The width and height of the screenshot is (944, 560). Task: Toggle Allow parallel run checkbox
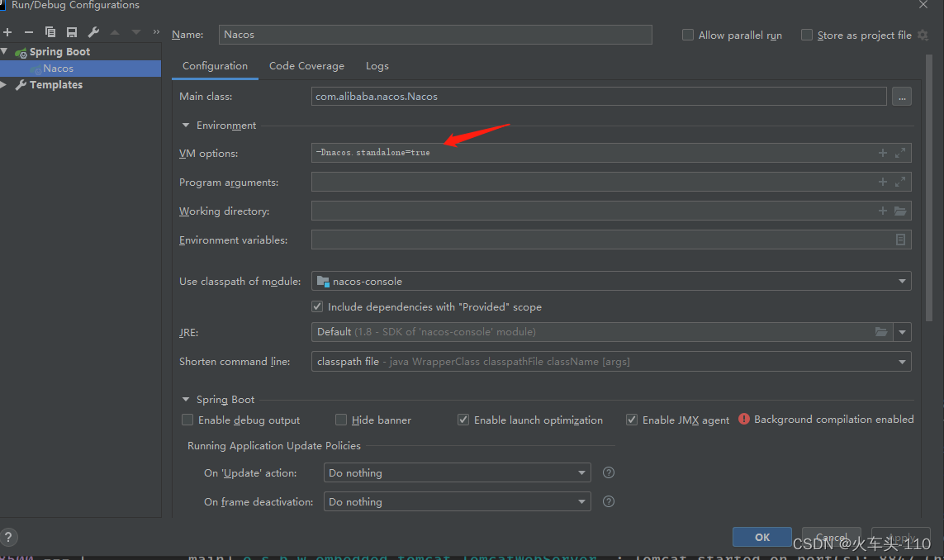pos(687,35)
